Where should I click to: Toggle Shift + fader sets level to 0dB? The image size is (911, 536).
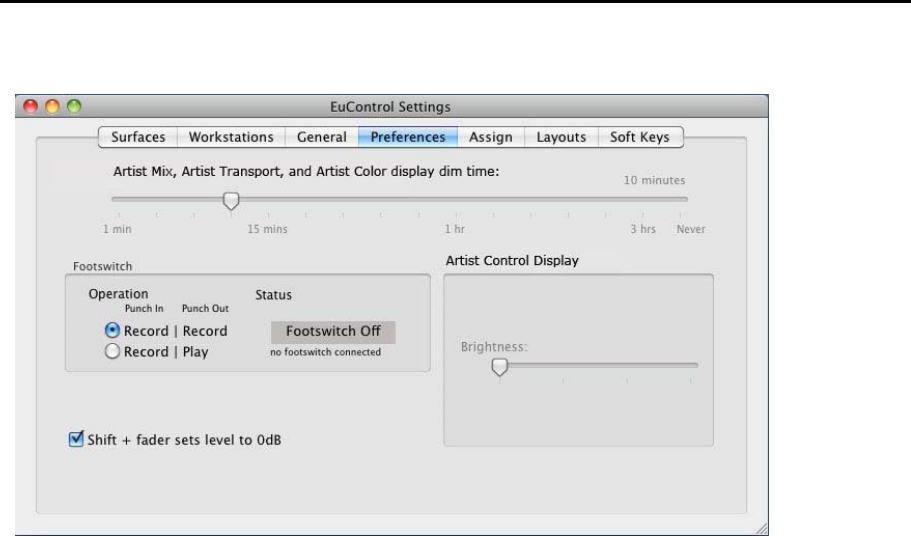(x=76, y=439)
